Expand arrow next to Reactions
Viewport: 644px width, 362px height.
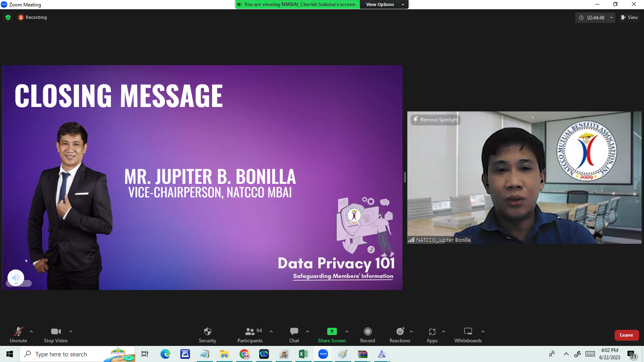point(411,331)
